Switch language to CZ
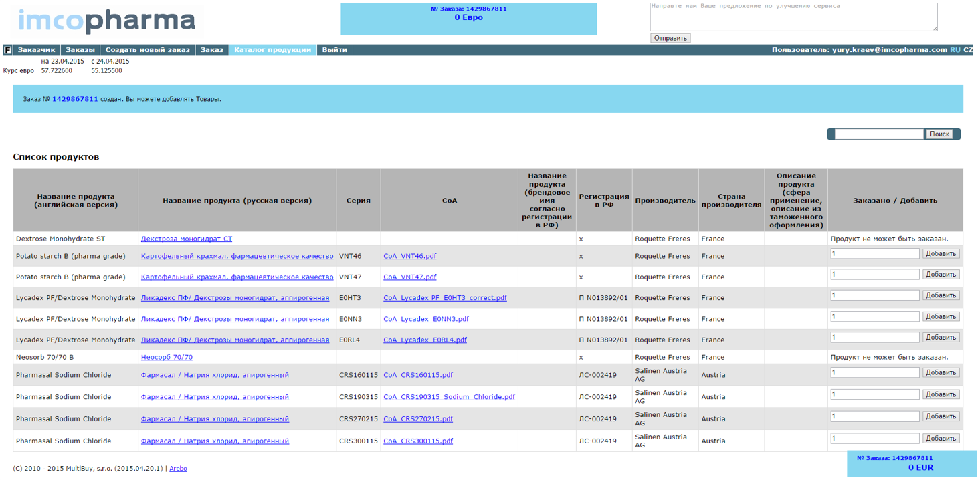980x480 pixels. pyautogui.click(x=968, y=50)
